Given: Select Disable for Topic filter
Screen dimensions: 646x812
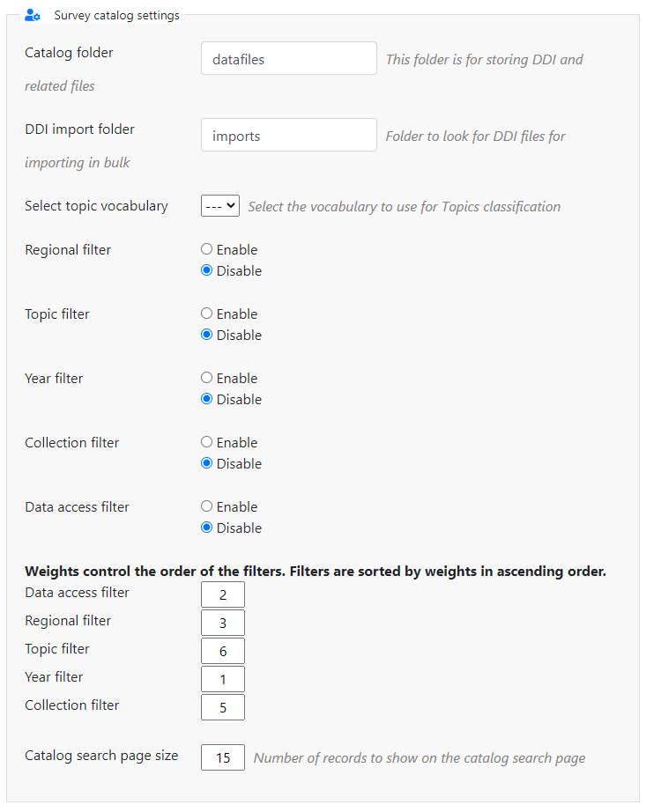Looking at the screenshot, I should [x=207, y=335].
